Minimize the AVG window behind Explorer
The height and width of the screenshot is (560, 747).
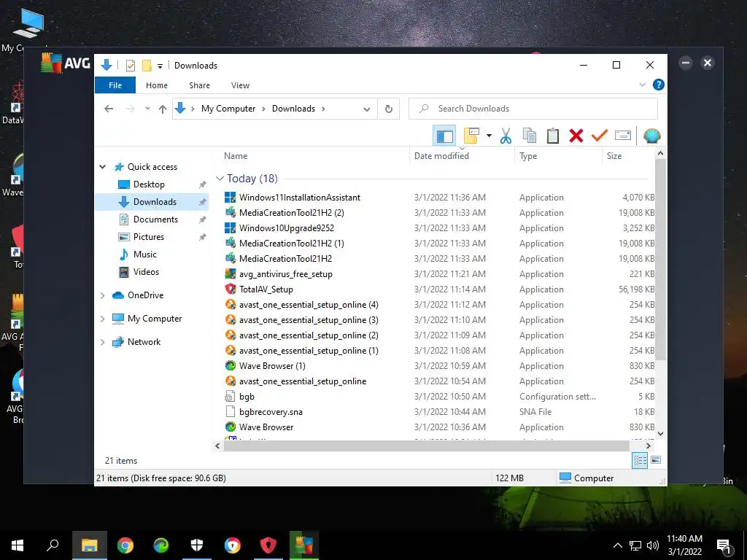pyautogui.click(x=686, y=63)
